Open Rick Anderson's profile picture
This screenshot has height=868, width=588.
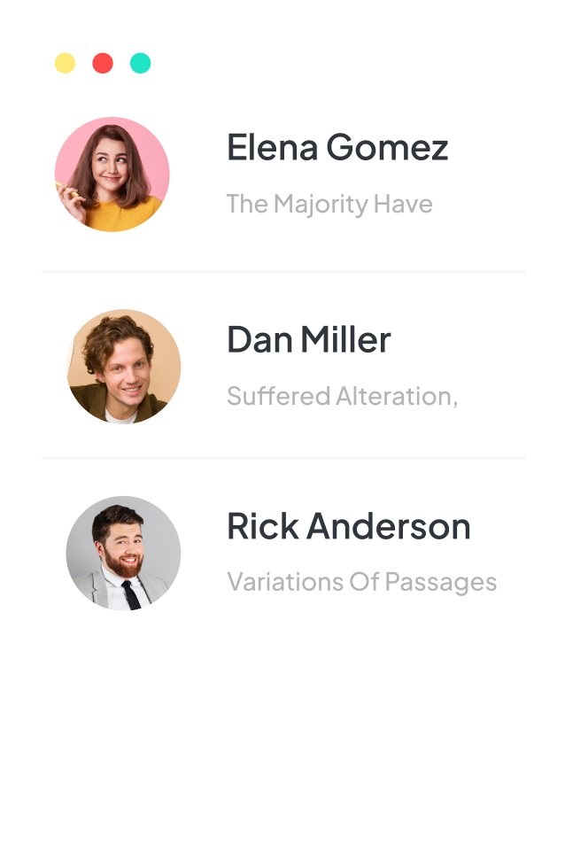(123, 552)
